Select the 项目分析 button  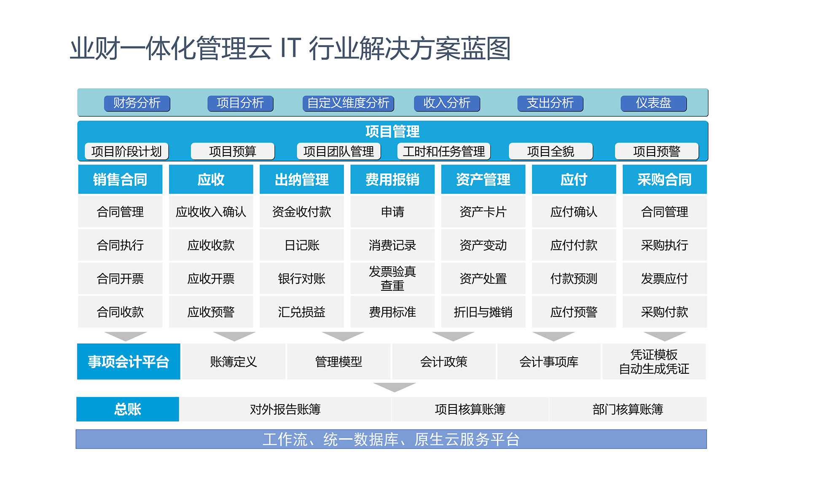pos(240,103)
